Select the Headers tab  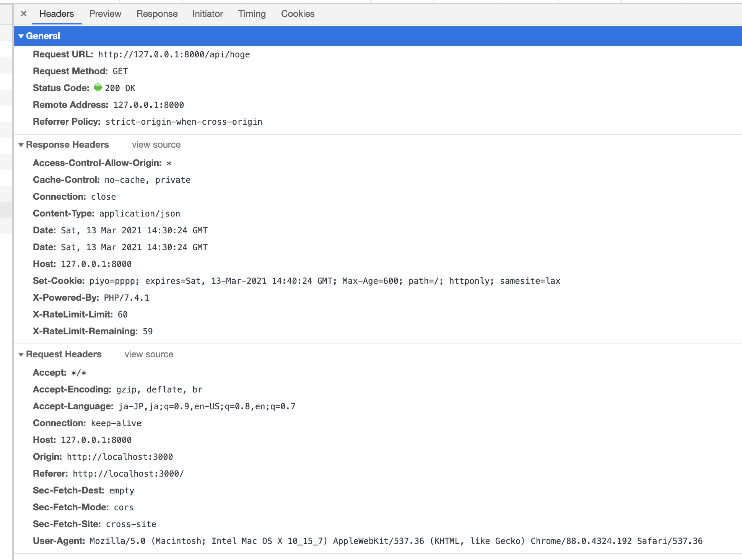(57, 14)
